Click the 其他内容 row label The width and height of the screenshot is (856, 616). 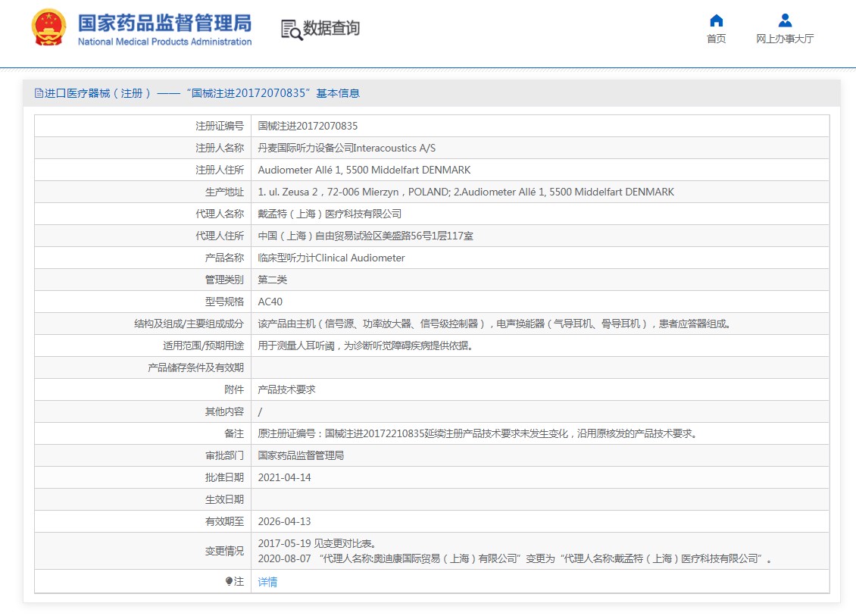click(x=224, y=411)
